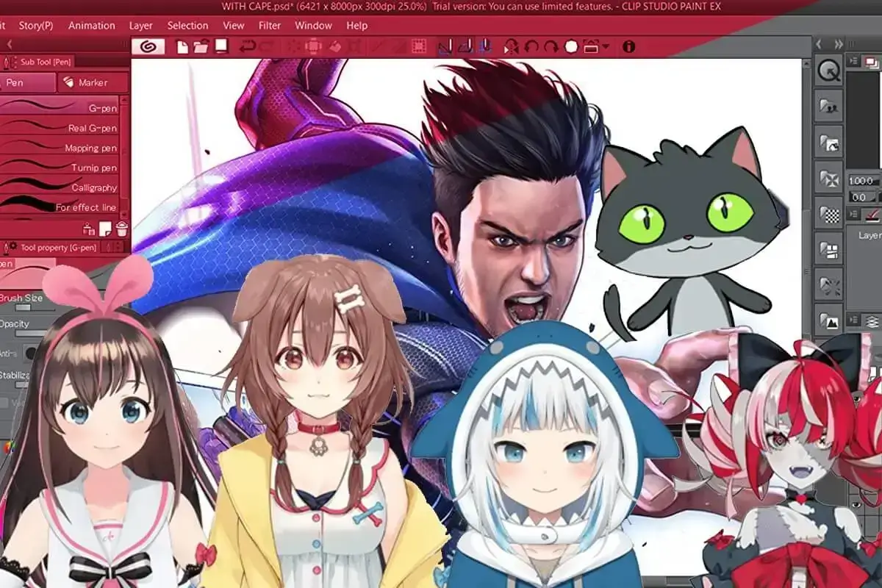
Task: Click the New document icon
Action: (x=183, y=47)
